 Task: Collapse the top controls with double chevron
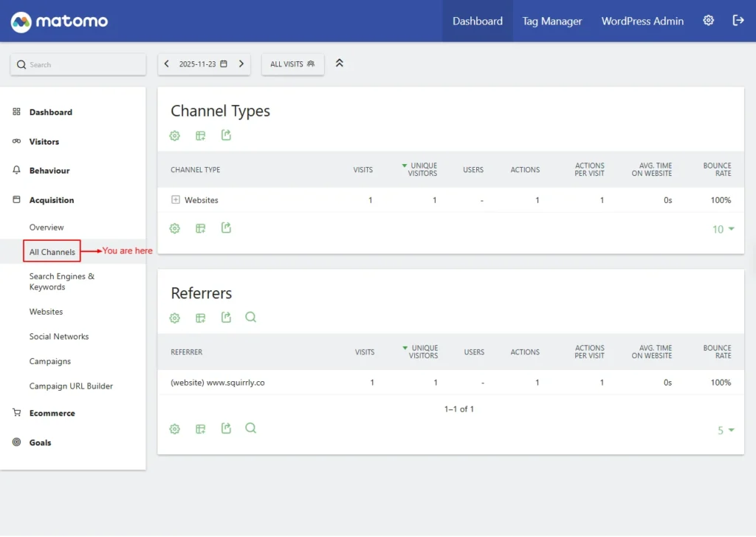(340, 64)
